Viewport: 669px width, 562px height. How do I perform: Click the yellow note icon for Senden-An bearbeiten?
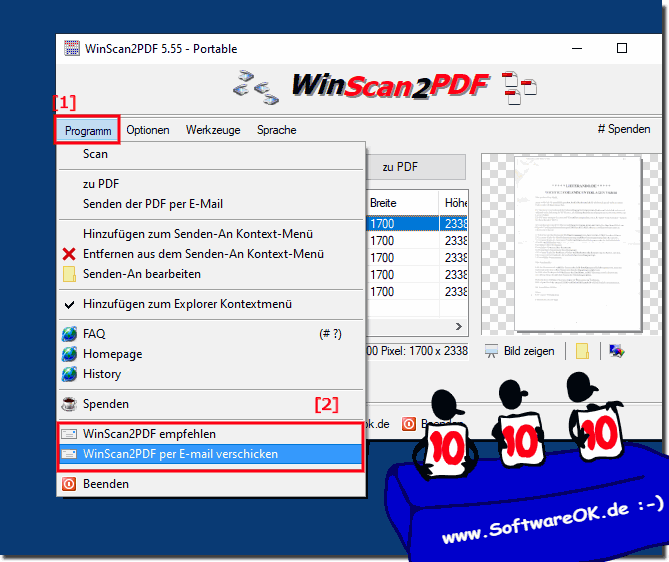[x=69, y=274]
